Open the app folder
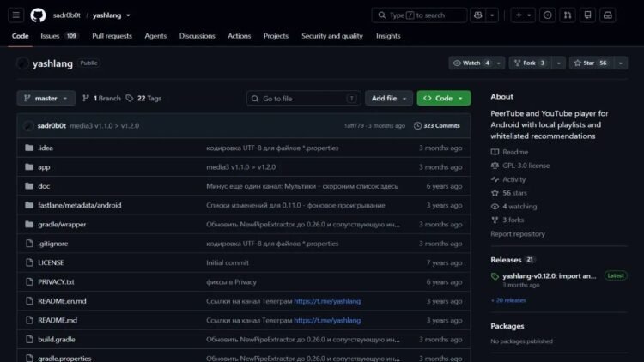This screenshot has height=362, width=644. click(44, 167)
